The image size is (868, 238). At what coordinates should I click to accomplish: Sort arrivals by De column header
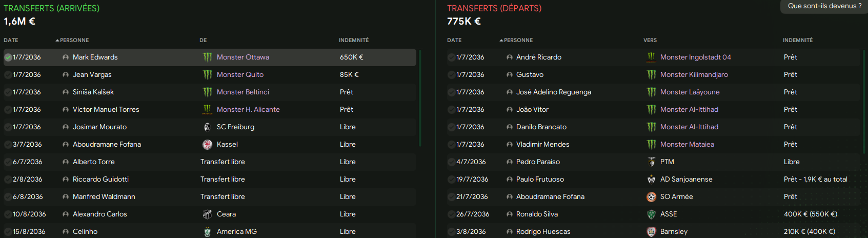coord(203,40)
